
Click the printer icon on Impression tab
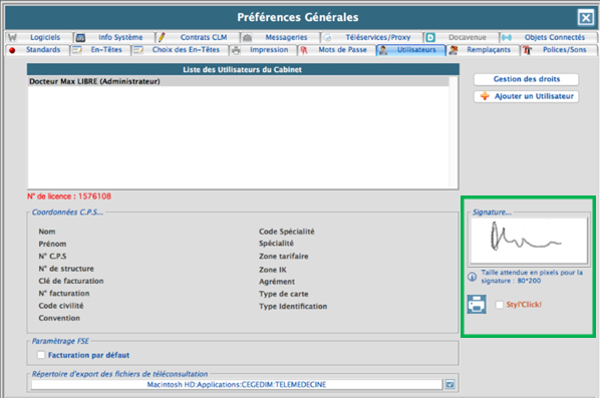(236, 50)
